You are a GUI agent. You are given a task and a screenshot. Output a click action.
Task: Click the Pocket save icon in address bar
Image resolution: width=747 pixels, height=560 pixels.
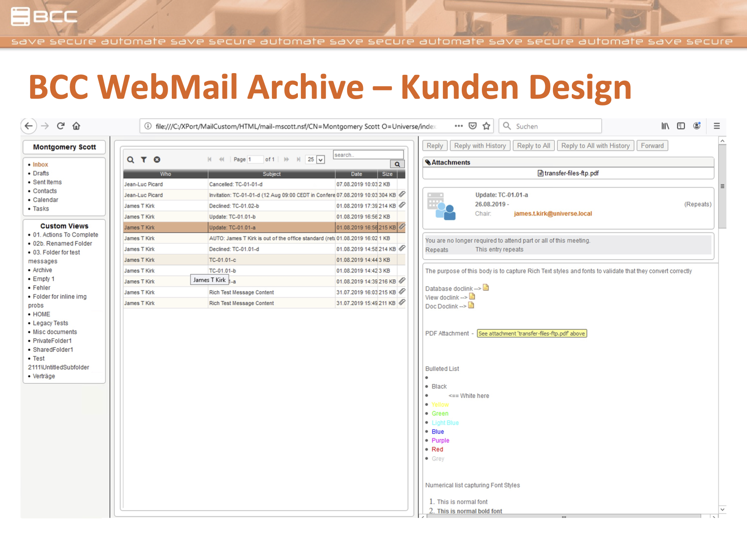click(x=473, y=126)
